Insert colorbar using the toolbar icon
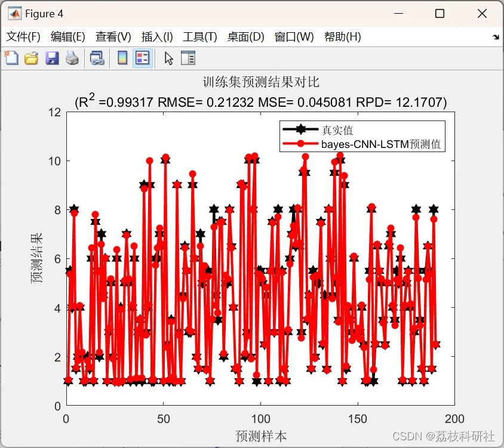 click(122, 58)
